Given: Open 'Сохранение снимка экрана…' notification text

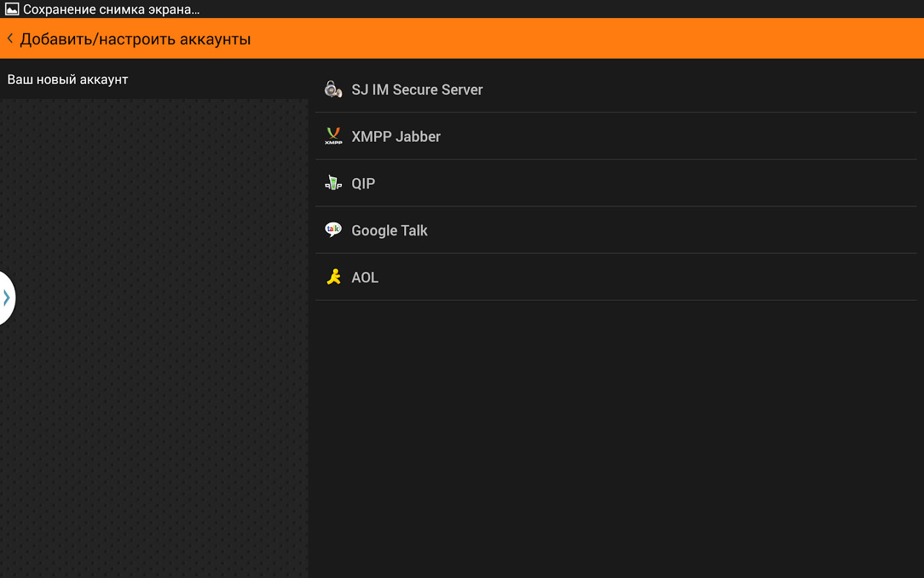Looking at the screenshot, I should coord(112,10).
